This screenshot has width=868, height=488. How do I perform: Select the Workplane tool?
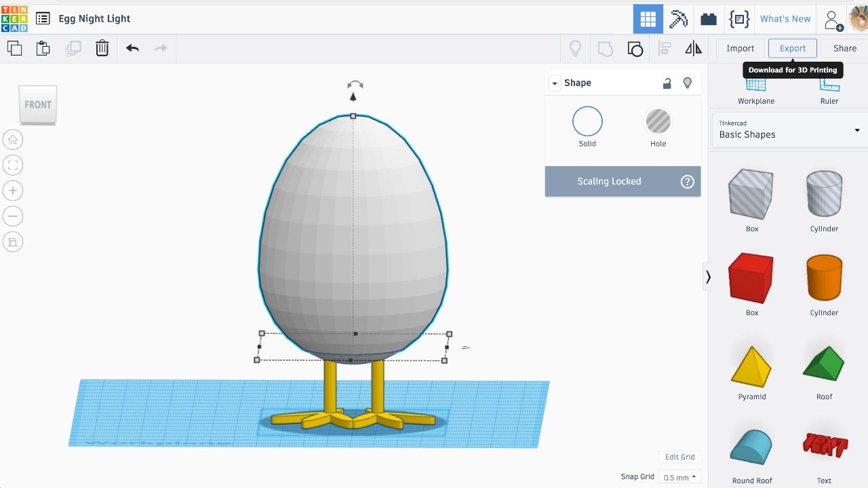point(756,91)
